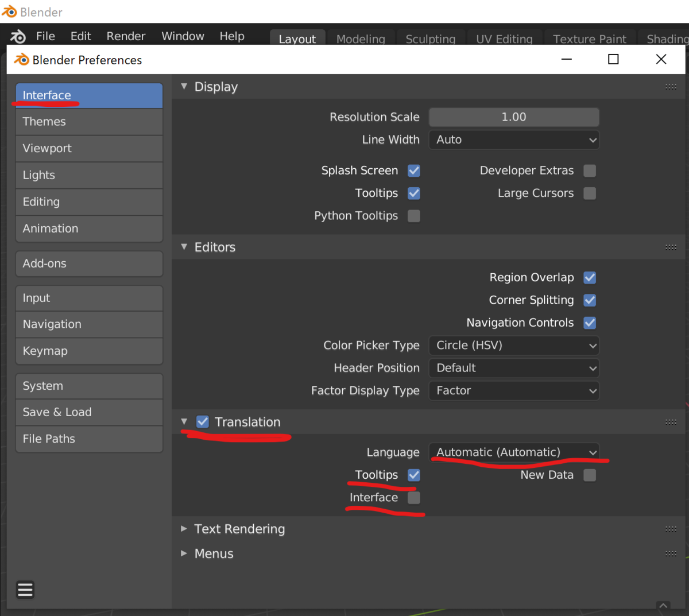Open the Editing preferences category
689x616 pixels.
coord(89,202)
